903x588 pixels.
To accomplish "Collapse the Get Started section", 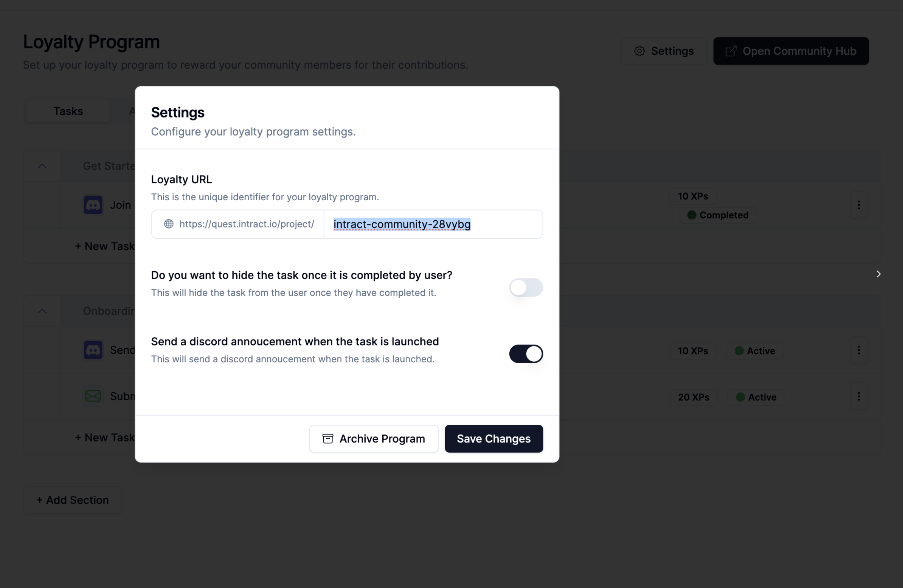I will tap(42, 166).
